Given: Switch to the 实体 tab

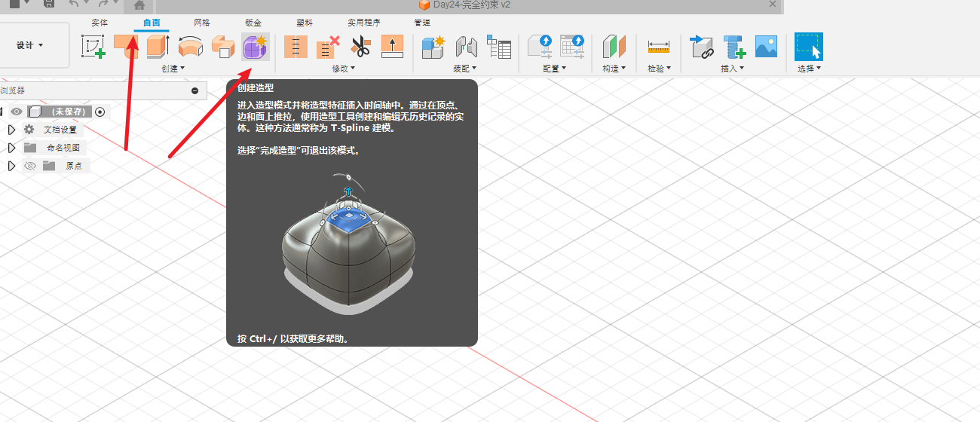Looking at the screenshot, I should (x=100, y=23).
